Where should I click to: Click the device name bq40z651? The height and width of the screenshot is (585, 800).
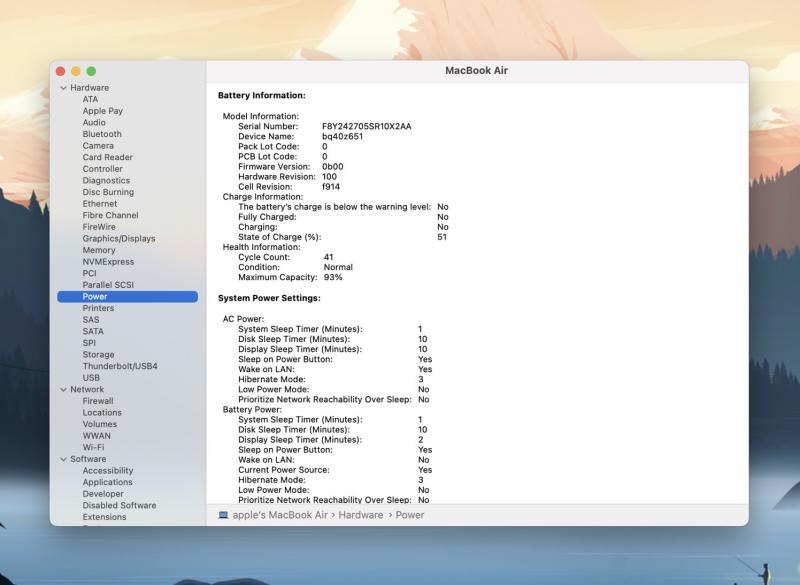[342, 137]
